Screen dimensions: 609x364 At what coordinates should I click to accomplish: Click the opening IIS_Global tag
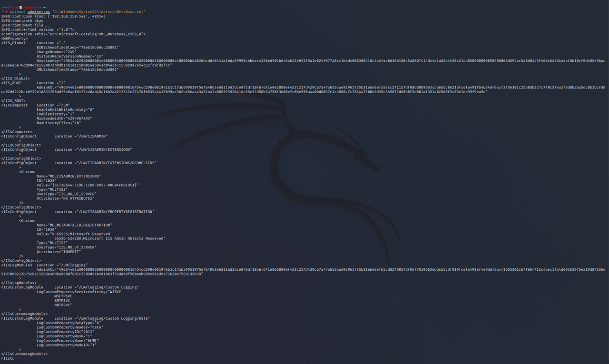(x=13, y=43)
